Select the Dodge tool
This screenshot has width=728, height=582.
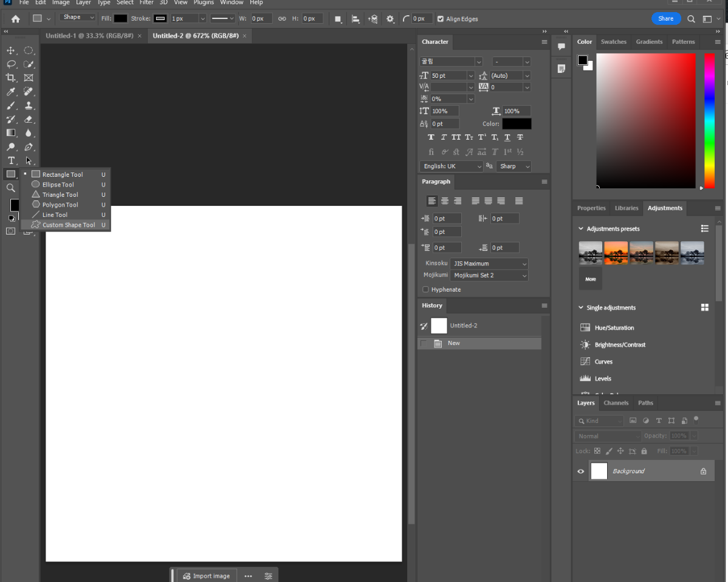click(x=11, y=147)
